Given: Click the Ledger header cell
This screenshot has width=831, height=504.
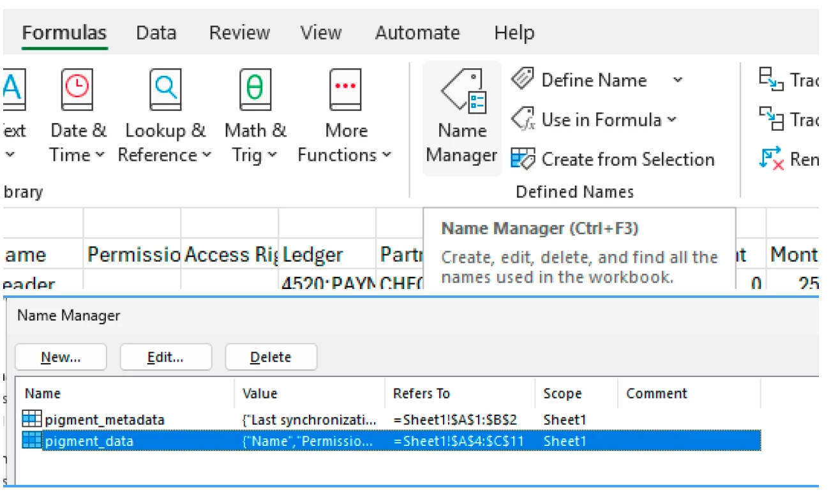Looking at the screenshot, I should (x=327, y=255).
